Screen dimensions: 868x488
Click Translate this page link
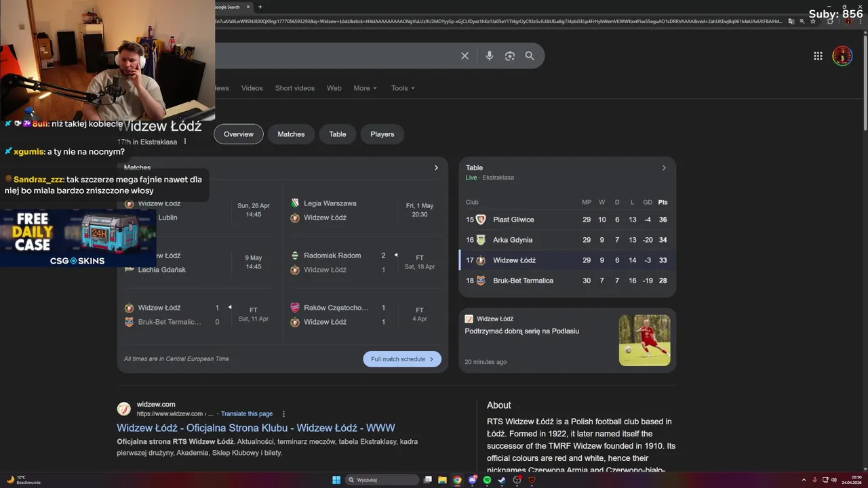pos(247,413)
